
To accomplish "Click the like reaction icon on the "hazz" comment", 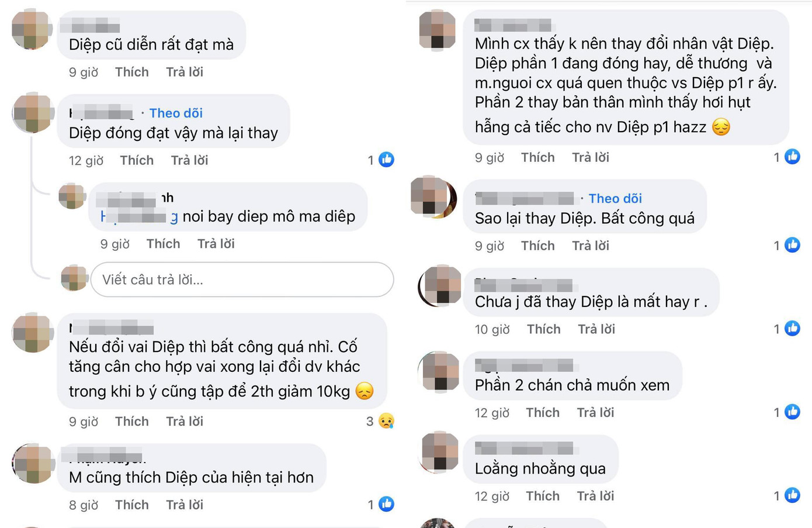I will [792, 157].
